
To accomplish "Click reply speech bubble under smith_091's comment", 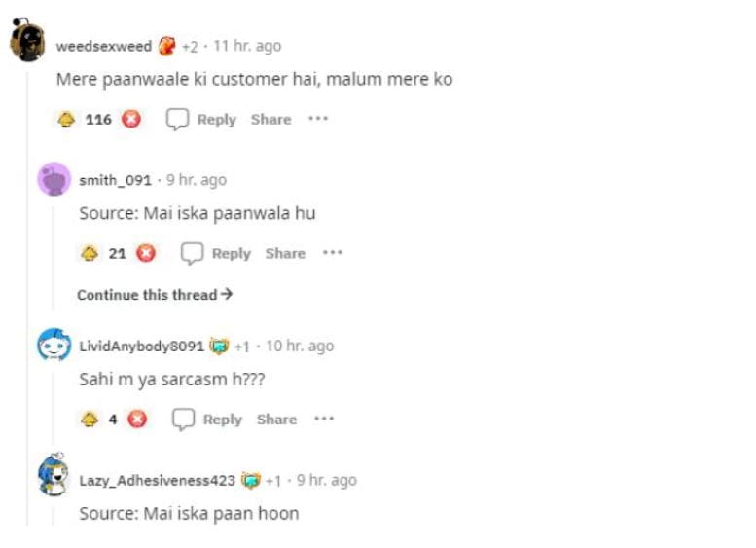I will (x=192, y=253).
